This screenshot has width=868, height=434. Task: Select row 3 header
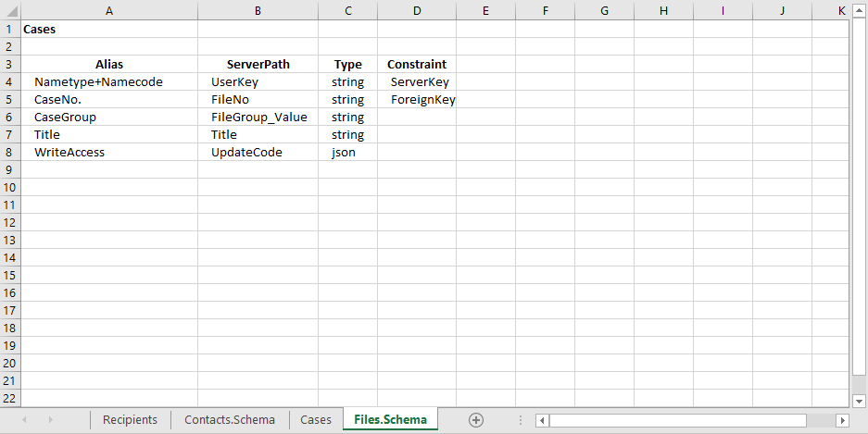[9, 65]
